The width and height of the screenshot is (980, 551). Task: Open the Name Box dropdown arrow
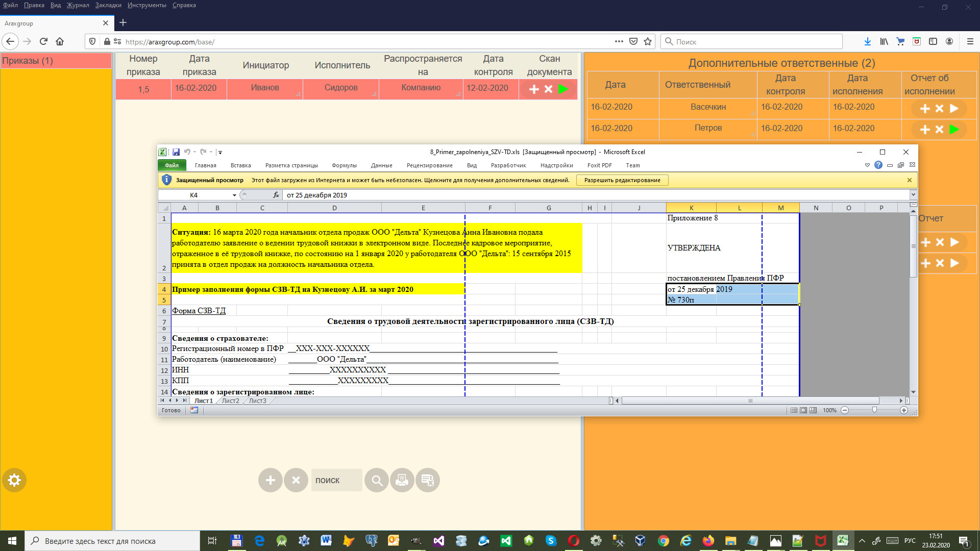pyautogui.click(x=234, y=195)
